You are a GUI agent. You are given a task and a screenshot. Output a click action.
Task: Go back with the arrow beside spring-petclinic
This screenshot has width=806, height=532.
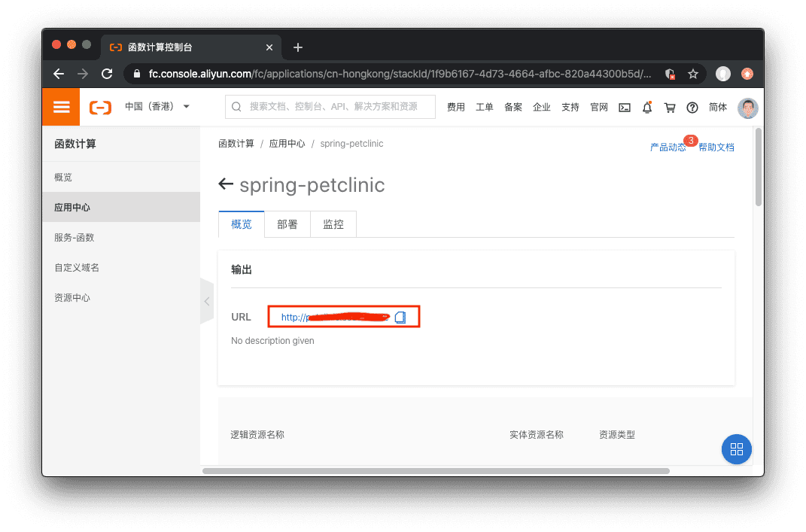[226, 184]
